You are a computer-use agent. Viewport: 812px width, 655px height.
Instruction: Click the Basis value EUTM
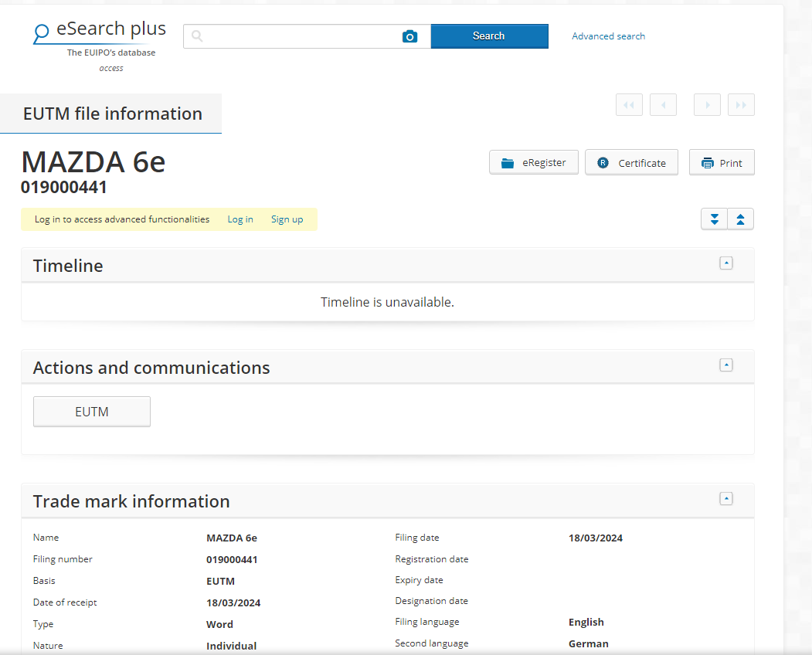221,582
